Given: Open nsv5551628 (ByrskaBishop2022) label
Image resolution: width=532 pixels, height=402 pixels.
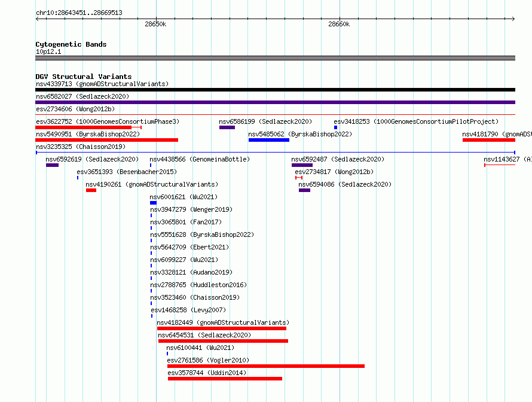Looking at the screenshot, I should (x=202, y=234).
